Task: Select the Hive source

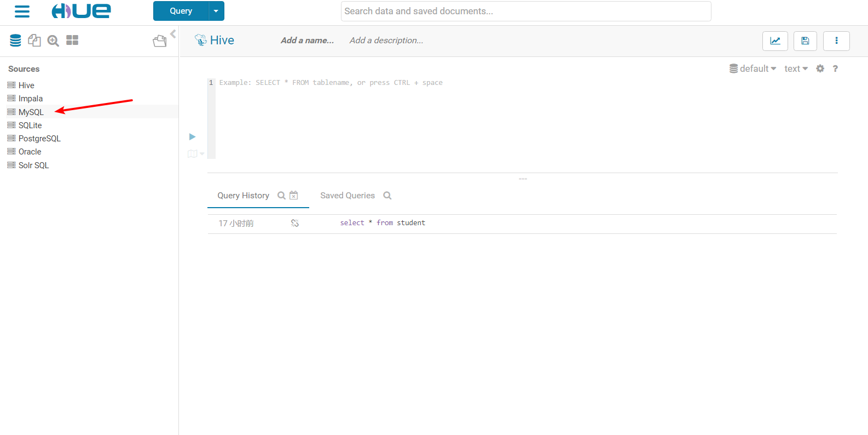Action: coord(26,85)
